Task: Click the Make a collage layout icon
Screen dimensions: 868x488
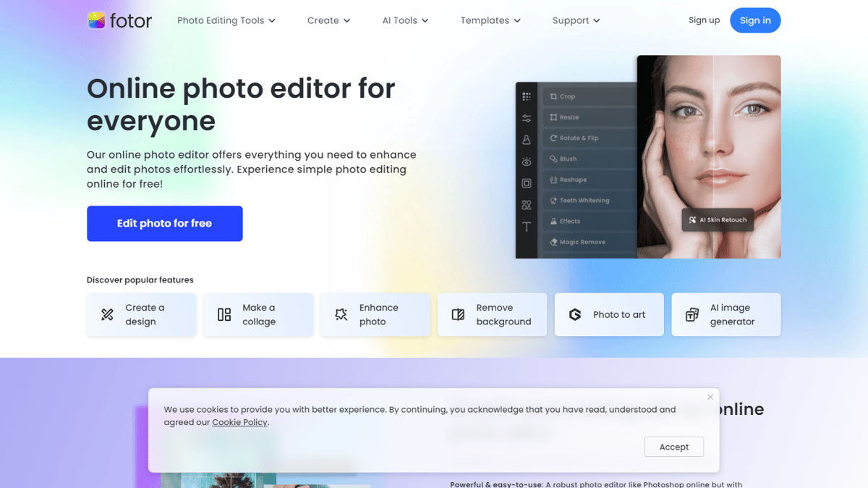Action: [x=224, y=314]
